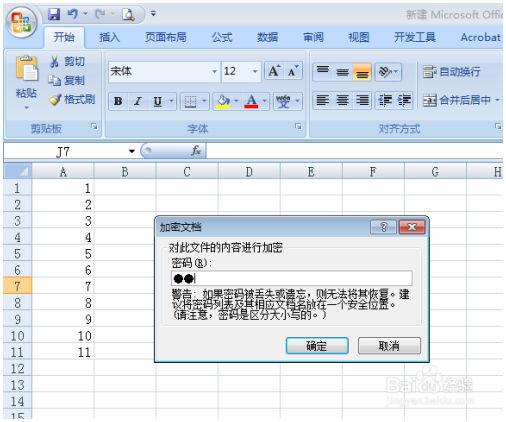Toggle Italic formatting
This screenshot has height=422, width=506.
[x=137, y=101]
